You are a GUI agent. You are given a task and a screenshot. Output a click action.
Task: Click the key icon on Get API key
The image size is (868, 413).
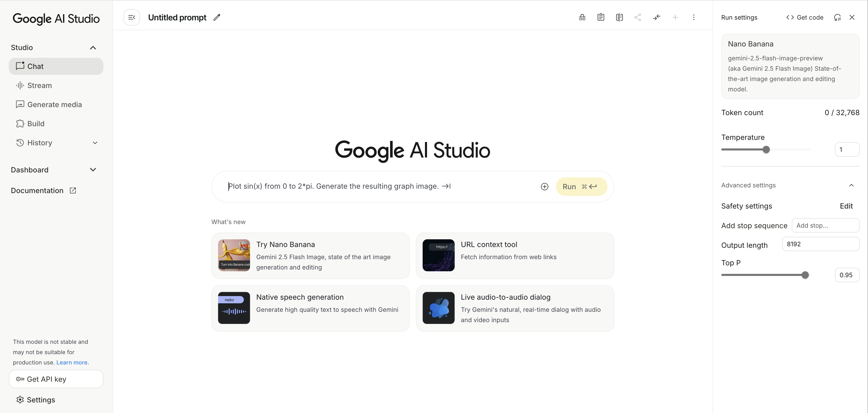(20, 379)
